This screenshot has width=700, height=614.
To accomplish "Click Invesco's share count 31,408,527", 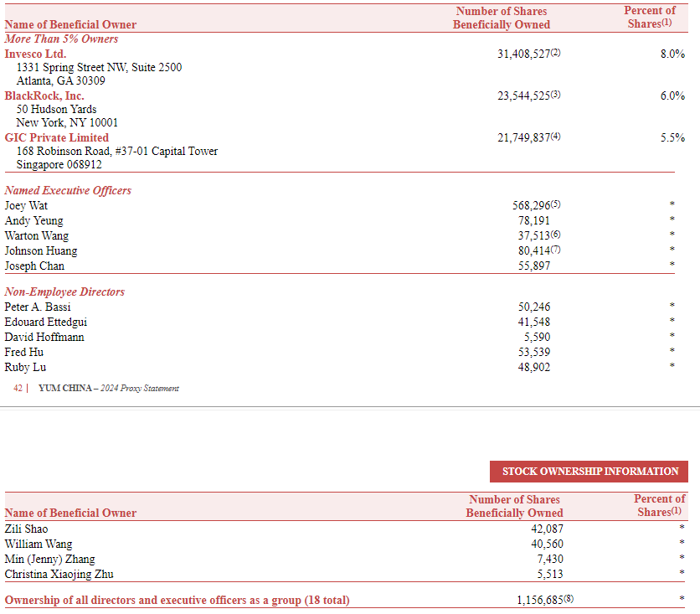I will click(523, 54).
